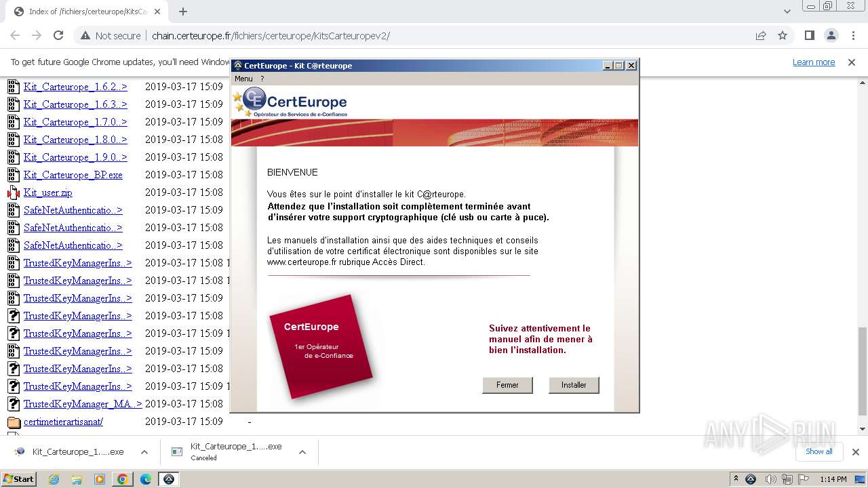Click browser back arrow
The height and width of the screenshot is (488, 868).
click(15, 36)
